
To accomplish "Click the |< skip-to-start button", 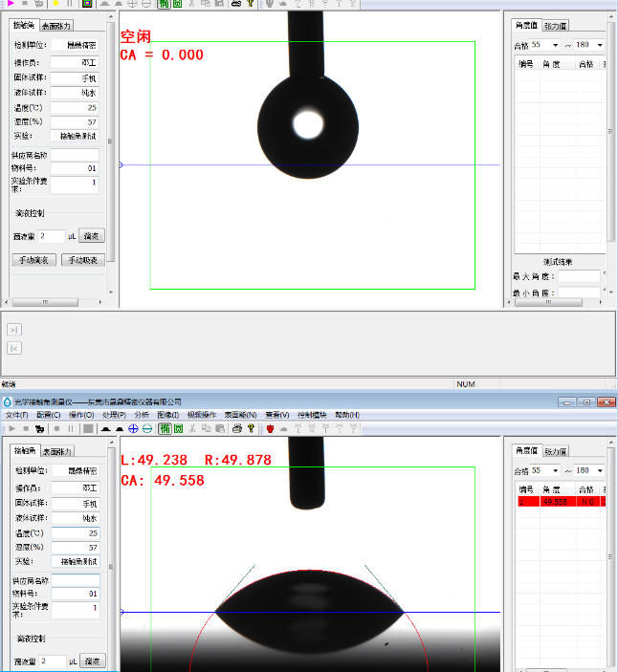I will (x=14, y=348).
